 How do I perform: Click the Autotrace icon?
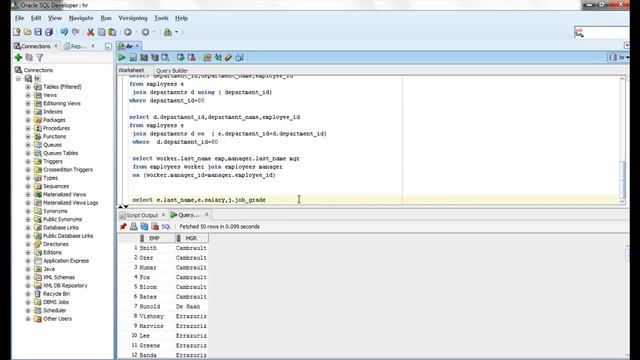pos(155,58)
